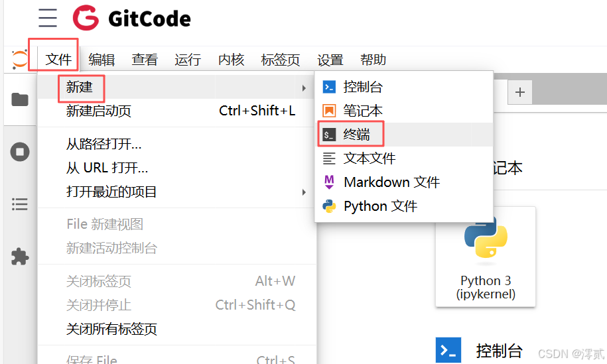The height and width of the screenshot is (364, 607).
Task: Choose 关闭所有标签页 menu entry
Action: coord(176,329)
